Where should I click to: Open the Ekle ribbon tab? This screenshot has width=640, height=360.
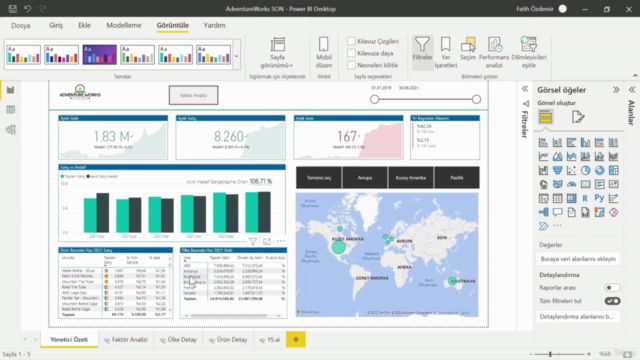84,25
